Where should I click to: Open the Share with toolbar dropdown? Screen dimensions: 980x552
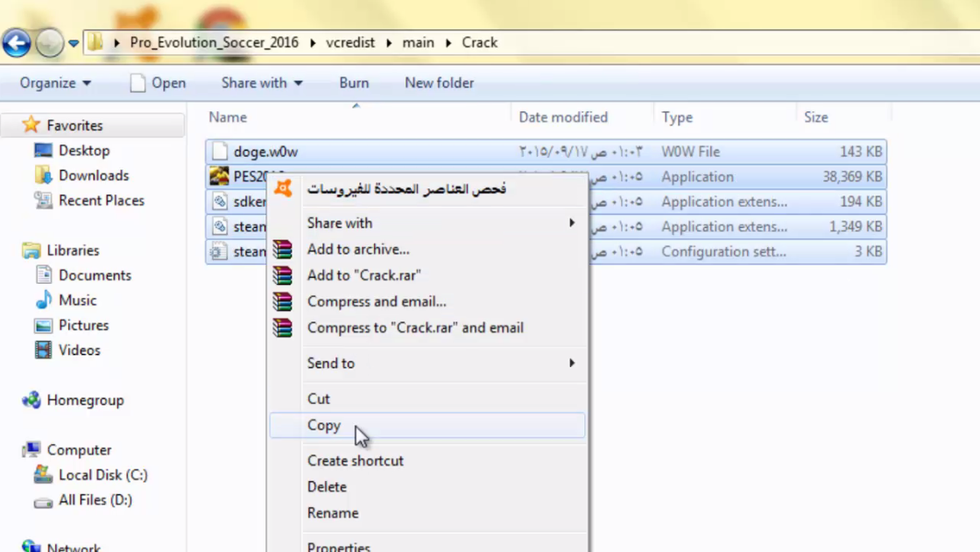261,83
